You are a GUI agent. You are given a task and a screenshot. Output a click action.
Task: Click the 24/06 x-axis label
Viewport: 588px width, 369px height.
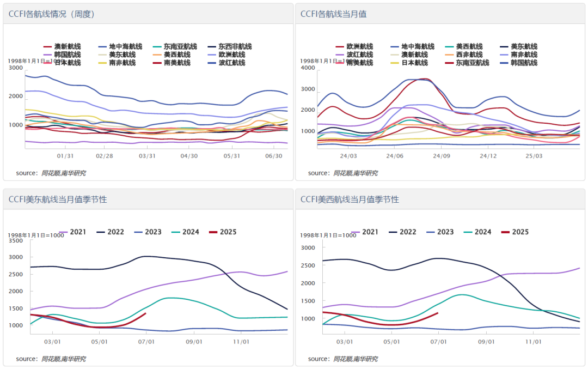(x=395, y=156)
